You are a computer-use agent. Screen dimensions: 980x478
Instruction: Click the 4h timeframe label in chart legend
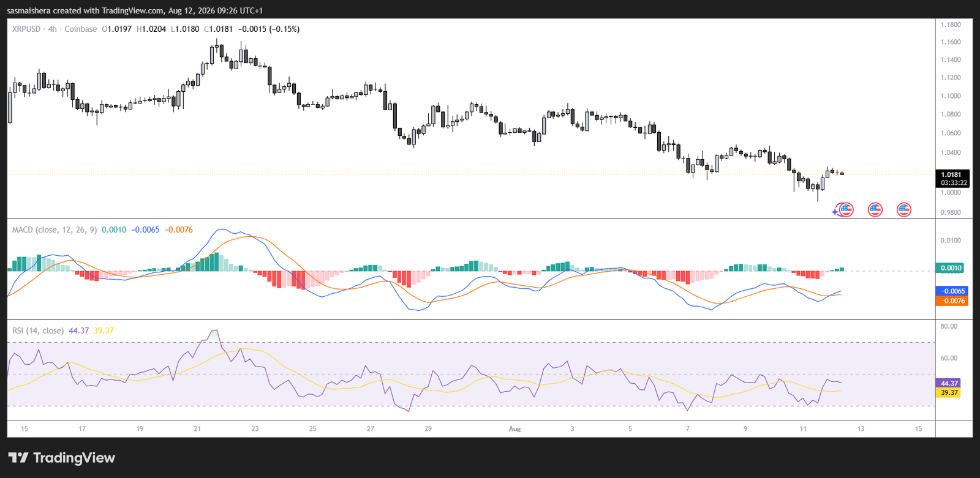[53, 29]
